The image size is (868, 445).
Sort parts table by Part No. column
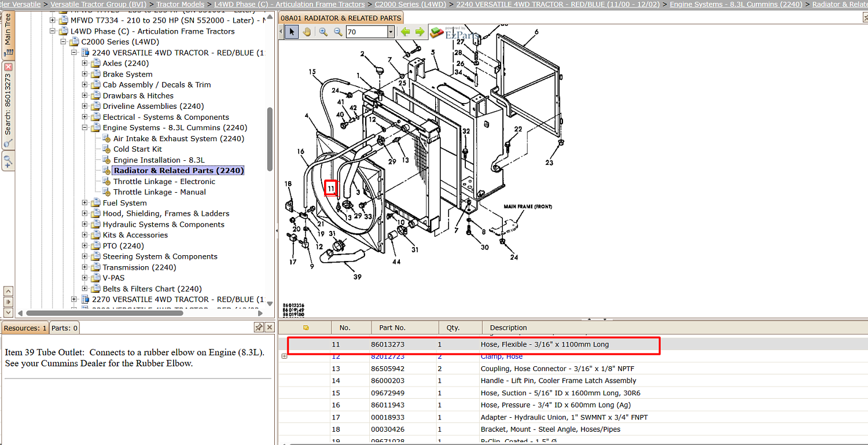[392, 328]
